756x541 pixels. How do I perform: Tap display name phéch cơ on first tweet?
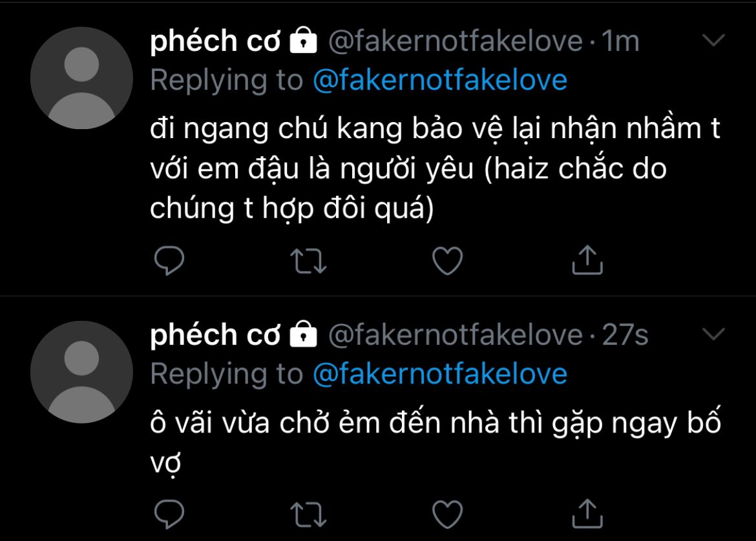(x=215, y=41)
